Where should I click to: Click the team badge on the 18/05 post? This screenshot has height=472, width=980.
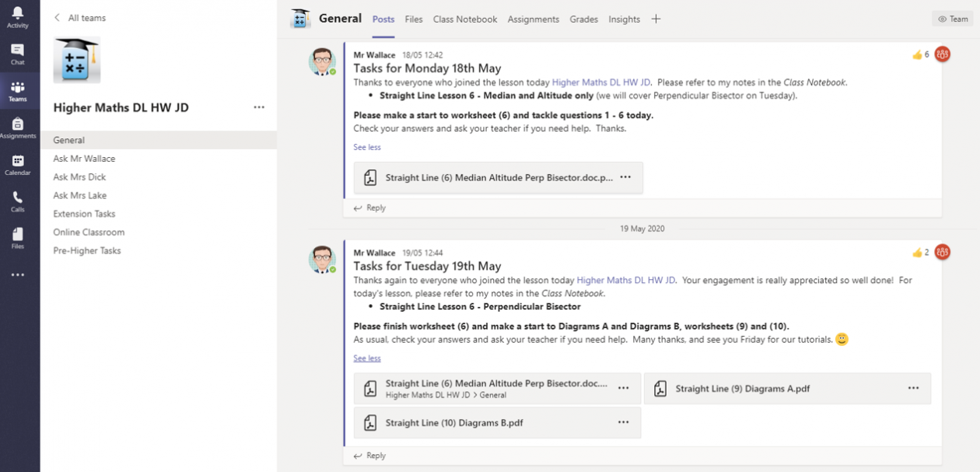[943, 54]
